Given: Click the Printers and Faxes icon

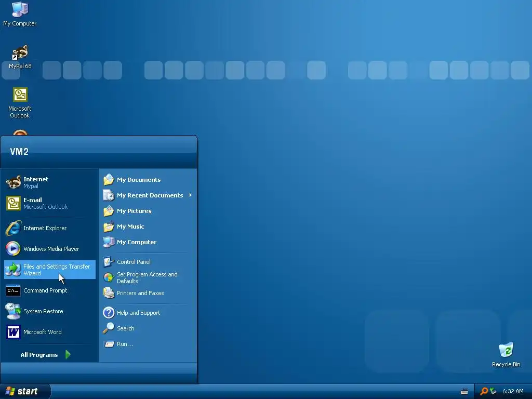Looking at the screenshot, I should coord(109,293).
